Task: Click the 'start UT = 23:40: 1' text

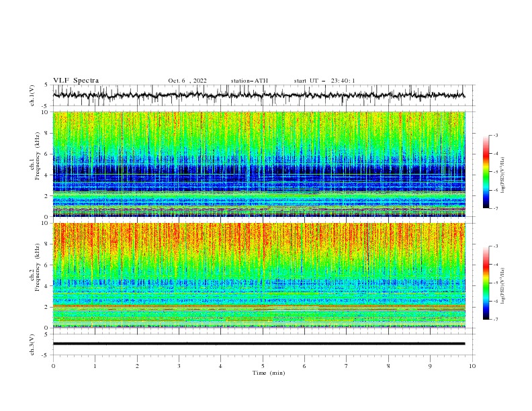Action: tap(324, 81)
